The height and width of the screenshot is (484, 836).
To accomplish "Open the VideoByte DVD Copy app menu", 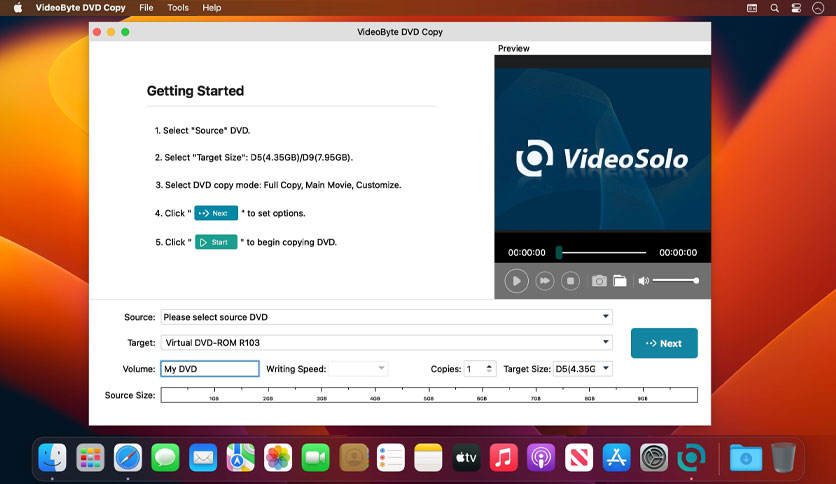I will click(x=81, y=7).
